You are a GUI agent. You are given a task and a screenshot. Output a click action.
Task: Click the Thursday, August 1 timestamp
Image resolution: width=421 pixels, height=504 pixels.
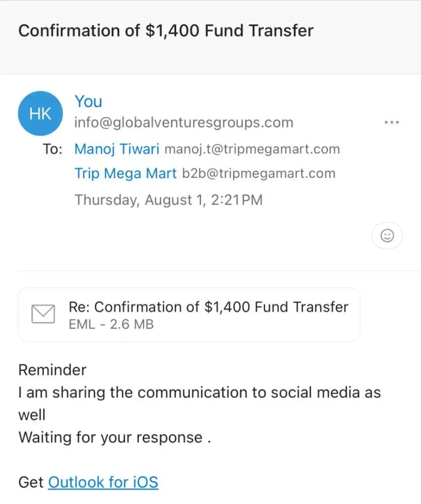click(x=169, y=200)
